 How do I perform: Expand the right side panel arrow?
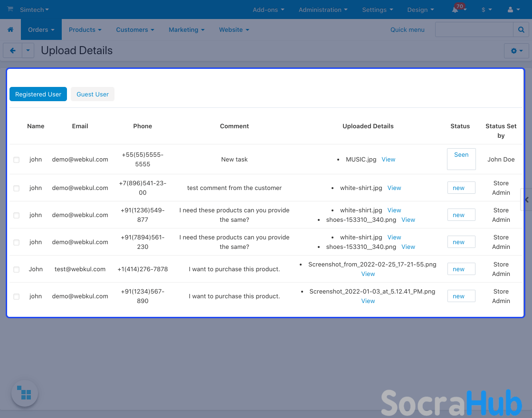click(x=526, y=199)
